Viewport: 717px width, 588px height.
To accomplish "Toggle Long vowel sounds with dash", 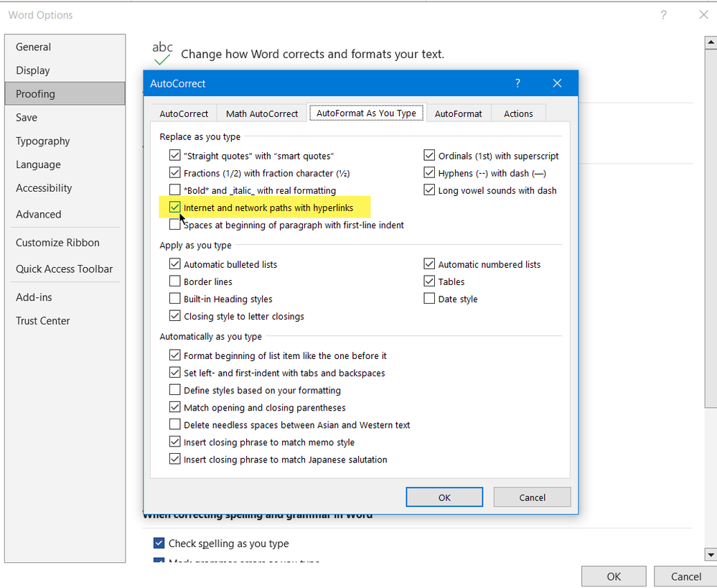I will pyautogui.click(x=429, y=190).
